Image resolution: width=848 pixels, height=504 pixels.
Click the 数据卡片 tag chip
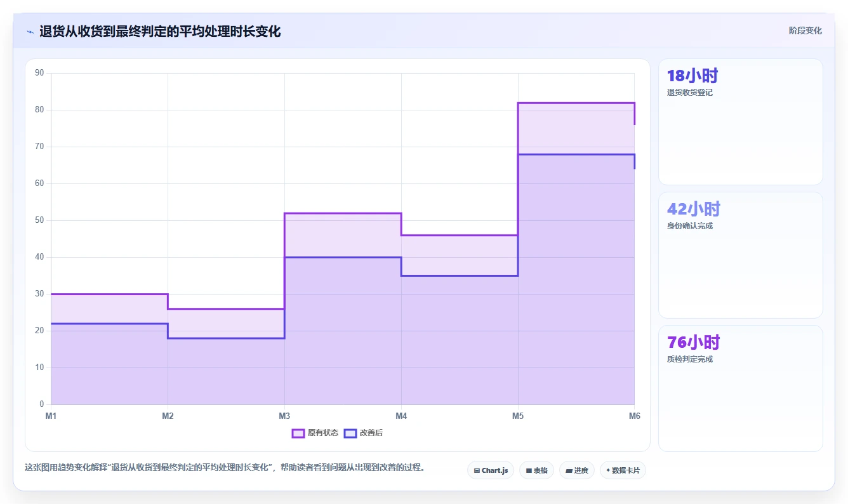click(623, 470)
